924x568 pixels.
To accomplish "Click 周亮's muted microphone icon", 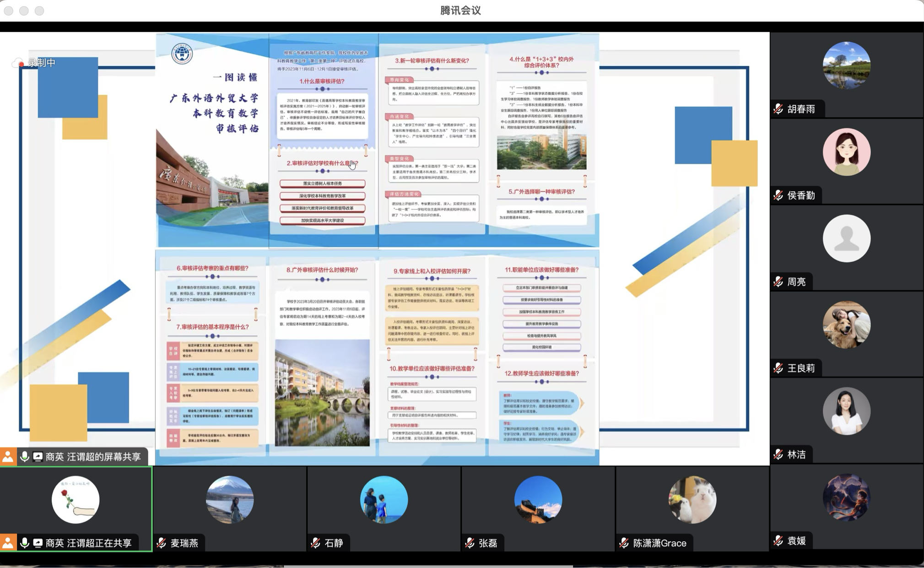I will click(x=778, y=282).
